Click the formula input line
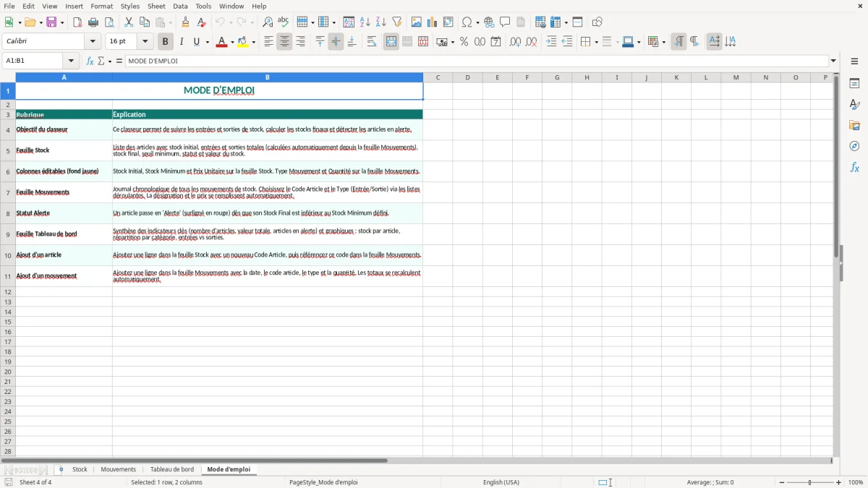 click(x=477, y=61)
